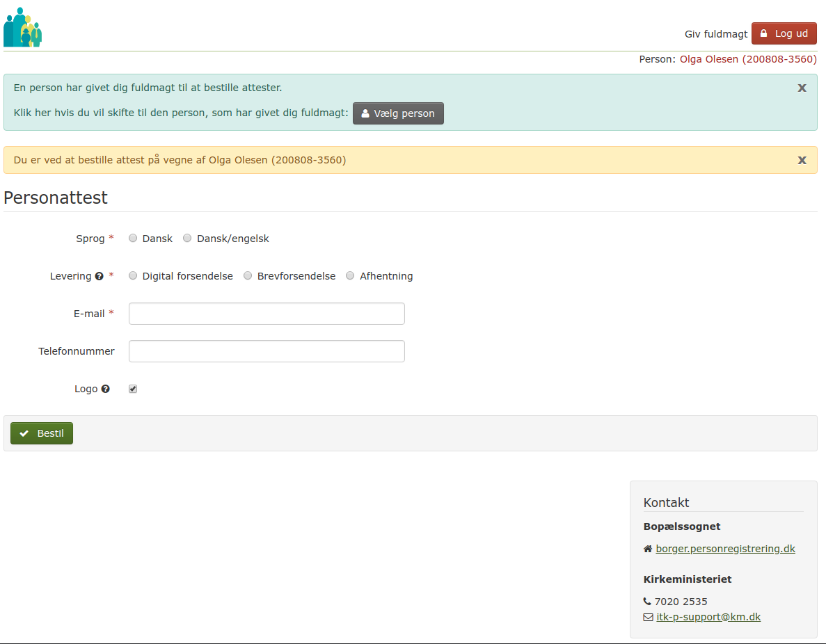Click the home icon under Bopælssognet
Image resolution: width=826 pixels, height=644 pixels.
tap(648, 549)
